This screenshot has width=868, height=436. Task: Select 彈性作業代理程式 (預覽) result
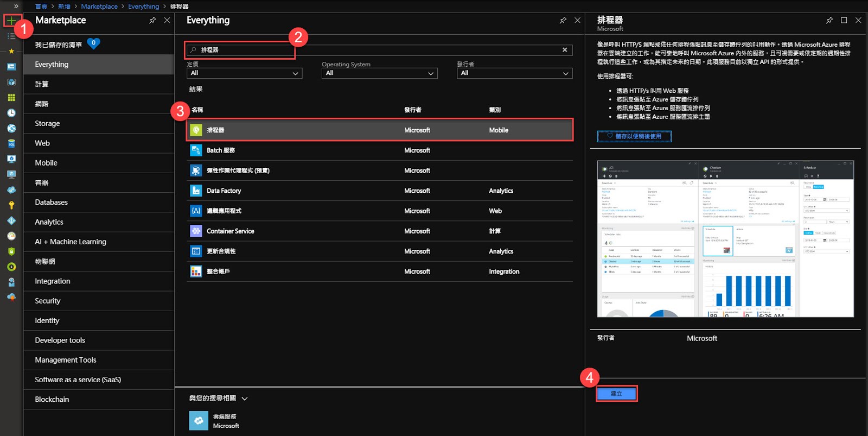pos(380,170)
